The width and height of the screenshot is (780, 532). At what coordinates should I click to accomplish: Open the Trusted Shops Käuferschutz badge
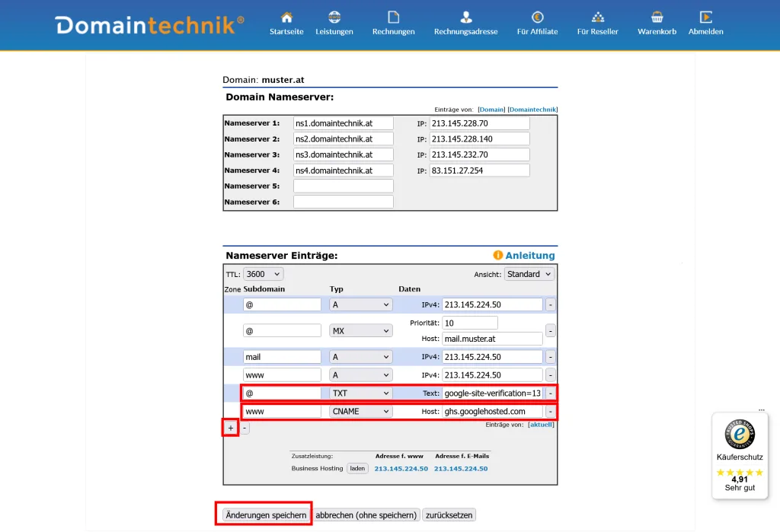click(739, 455)
